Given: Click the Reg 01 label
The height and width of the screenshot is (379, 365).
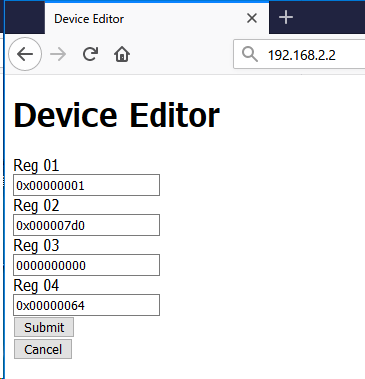Looking at the screenshot, I should tap(36, 165).
